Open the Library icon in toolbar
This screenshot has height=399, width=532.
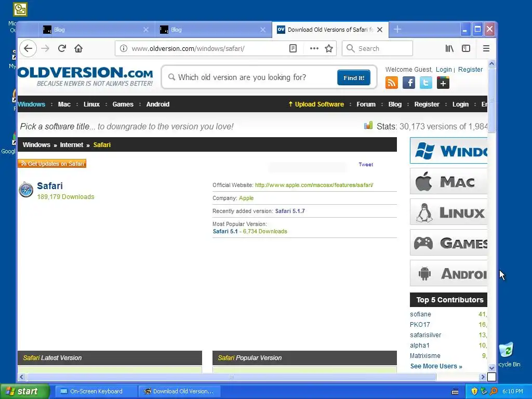(x=449, y=48)
